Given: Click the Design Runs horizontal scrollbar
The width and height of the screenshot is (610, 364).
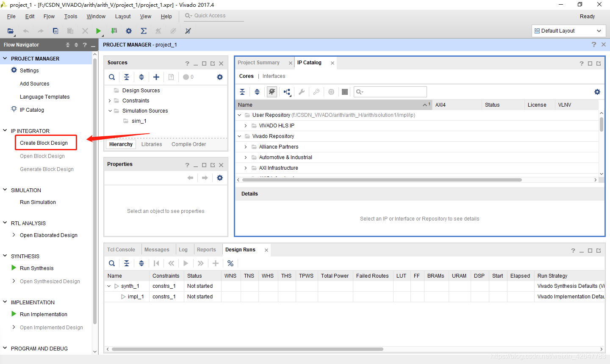Looking at the screenshot, I should [247, 349].
